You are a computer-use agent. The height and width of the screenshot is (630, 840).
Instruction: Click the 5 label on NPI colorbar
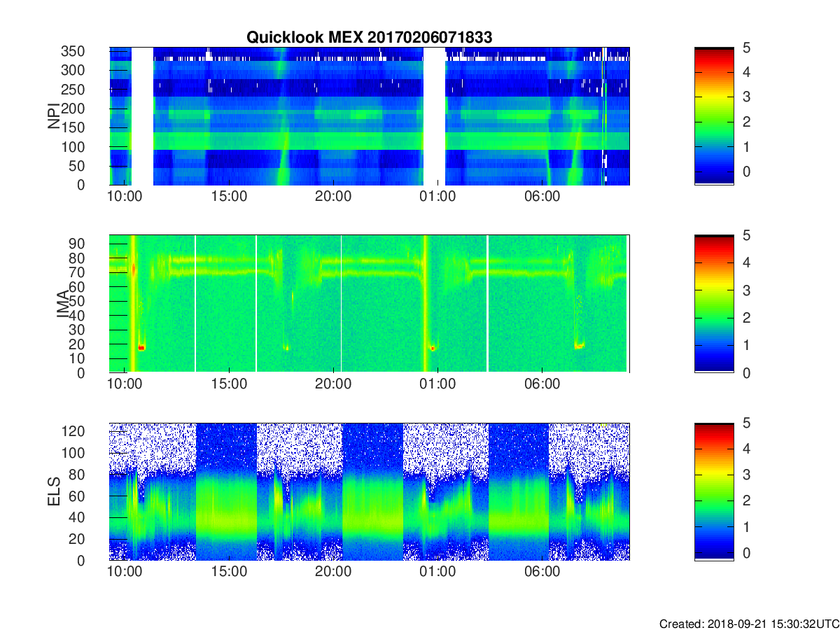click(x=747, y=47)
